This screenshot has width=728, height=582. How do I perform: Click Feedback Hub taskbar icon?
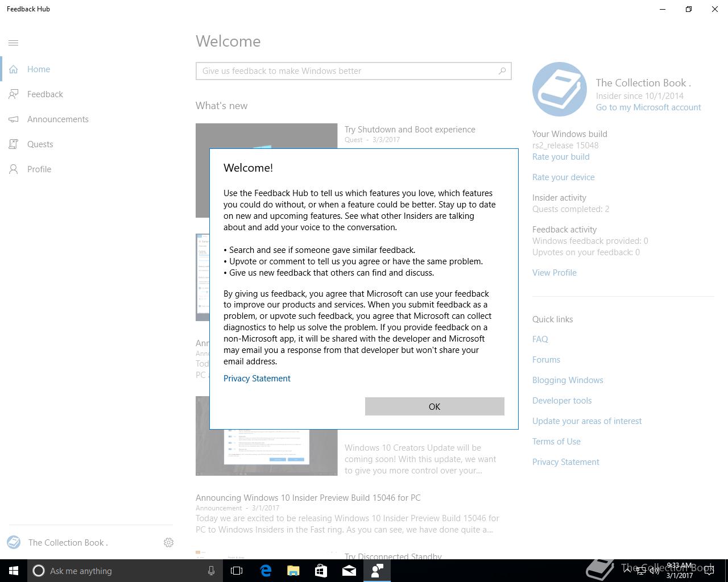point(377,571)
